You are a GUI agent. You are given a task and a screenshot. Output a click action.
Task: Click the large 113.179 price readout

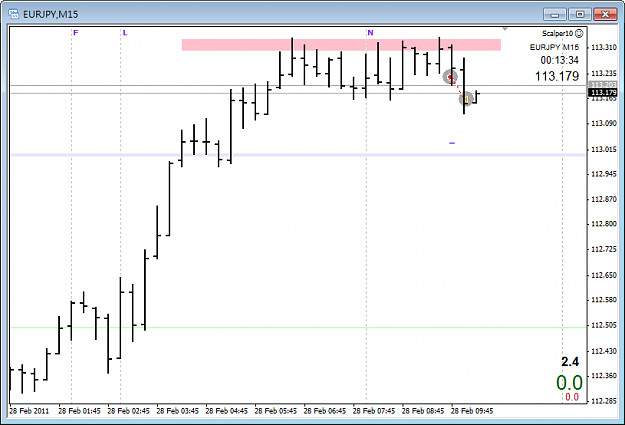click(557, 76)
